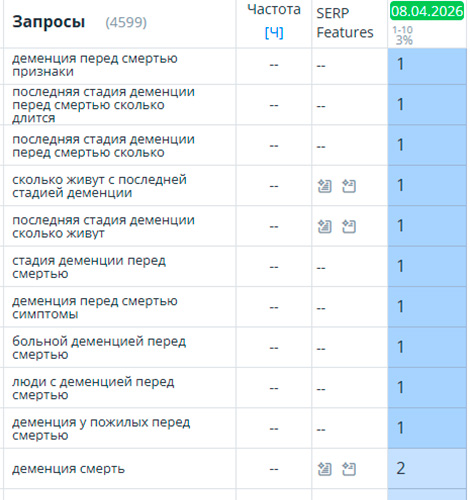The image size is (470, 500).
Task: Click query 'больной деменцией перед смертью'
Action: pos(99,348)
